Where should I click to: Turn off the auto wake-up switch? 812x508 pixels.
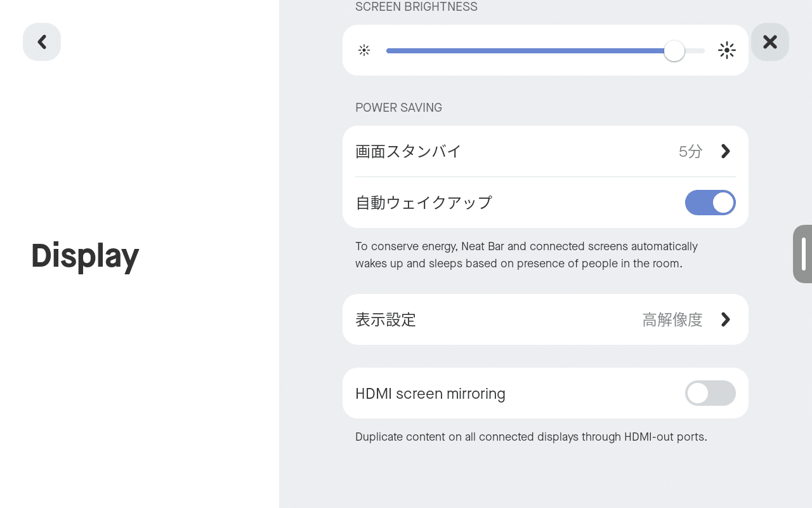710,203
